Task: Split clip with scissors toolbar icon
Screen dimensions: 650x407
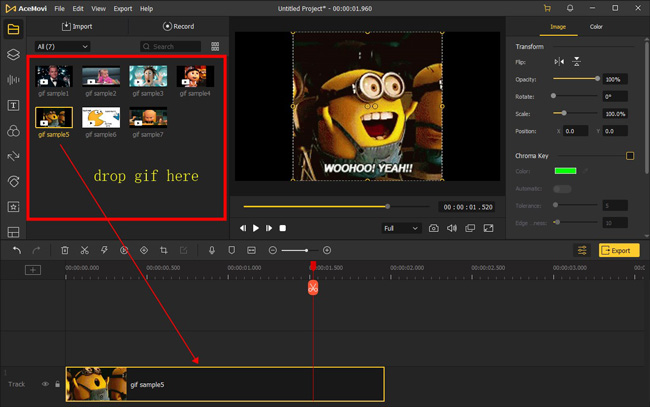Action: tap(85, 250)
